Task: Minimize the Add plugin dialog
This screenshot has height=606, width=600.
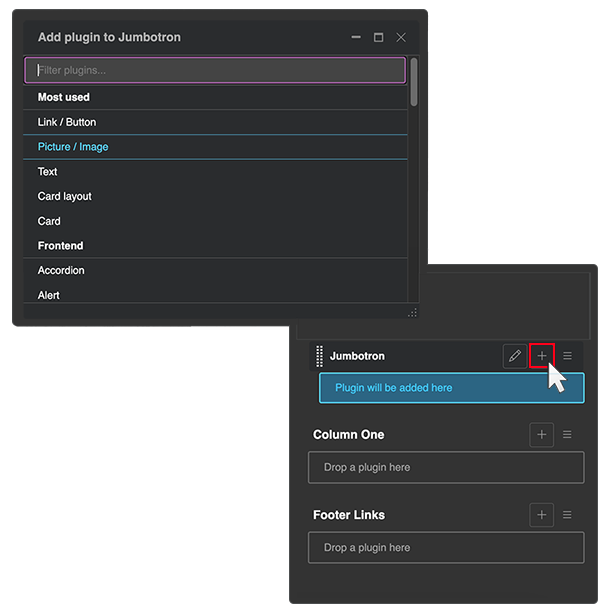Action: pos(356,37)
